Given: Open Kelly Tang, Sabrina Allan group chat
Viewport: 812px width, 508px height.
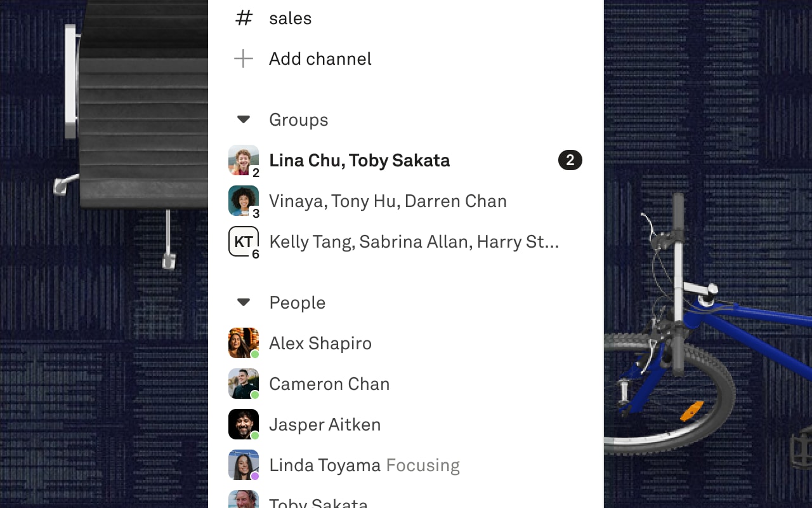Looking at the screenshot, I should click(414, 242).
